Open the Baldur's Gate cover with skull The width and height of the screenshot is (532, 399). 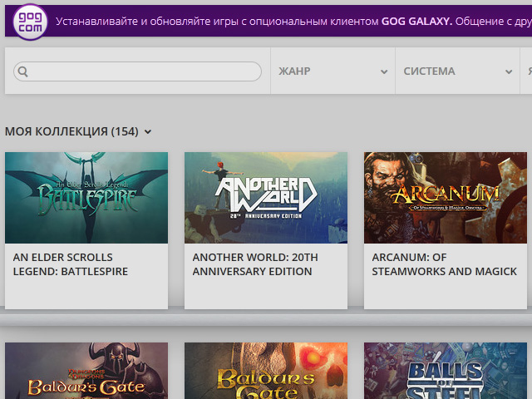tap(266, 371)
